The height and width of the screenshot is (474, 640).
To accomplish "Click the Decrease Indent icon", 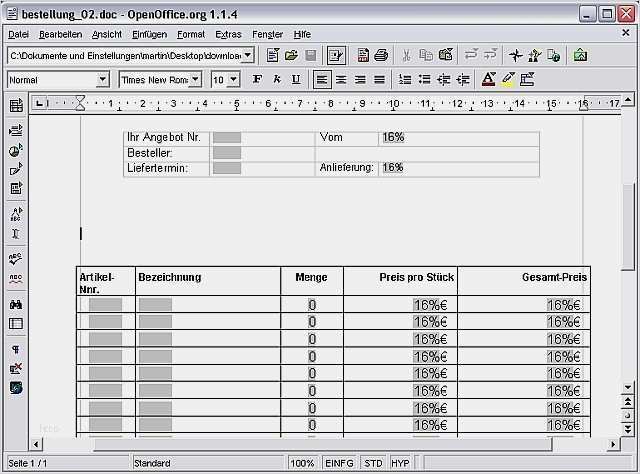I will click(x=444, y=79).
